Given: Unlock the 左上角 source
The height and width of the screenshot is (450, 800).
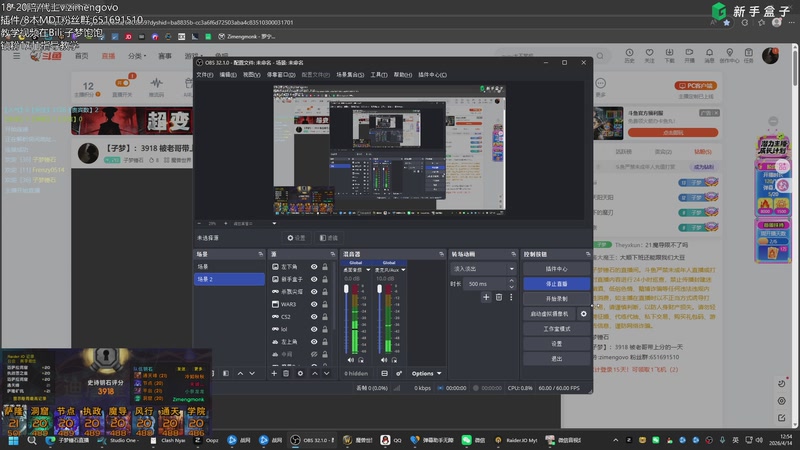Looking at the screenshot, I should point(325,342).
